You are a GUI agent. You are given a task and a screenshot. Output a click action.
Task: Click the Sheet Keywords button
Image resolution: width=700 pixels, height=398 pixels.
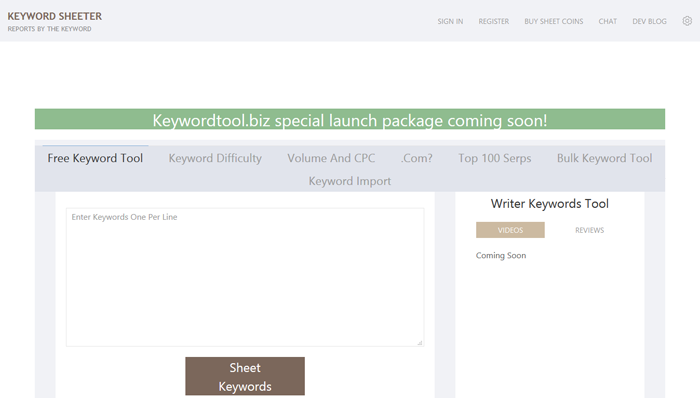(245, 376)
